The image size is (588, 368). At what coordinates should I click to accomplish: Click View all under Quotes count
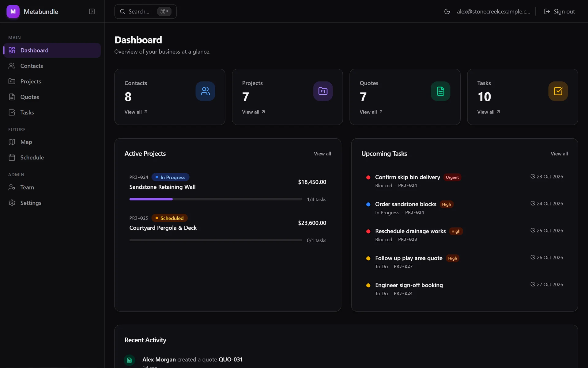point(371,112)
